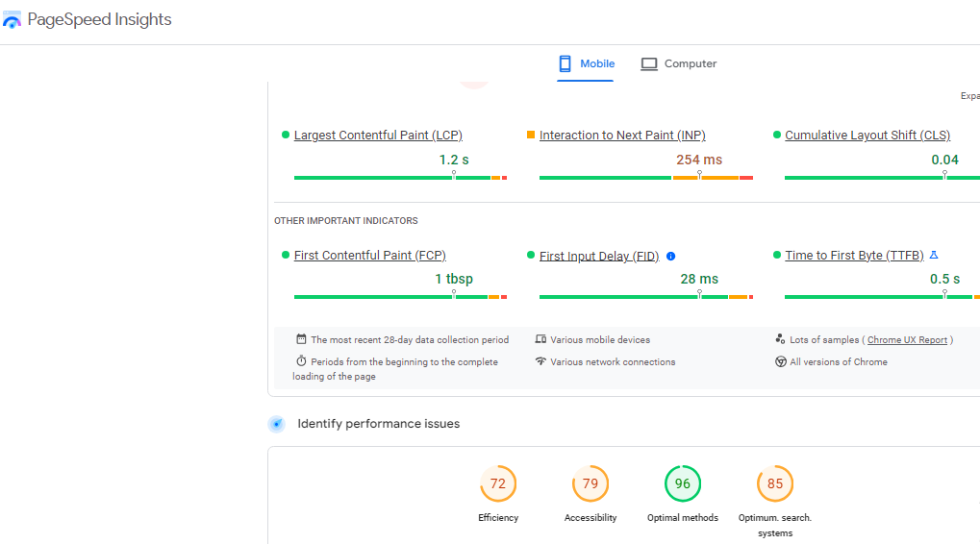Click the FID distribution bar
The image size is (980, 544).
[646, 297]
